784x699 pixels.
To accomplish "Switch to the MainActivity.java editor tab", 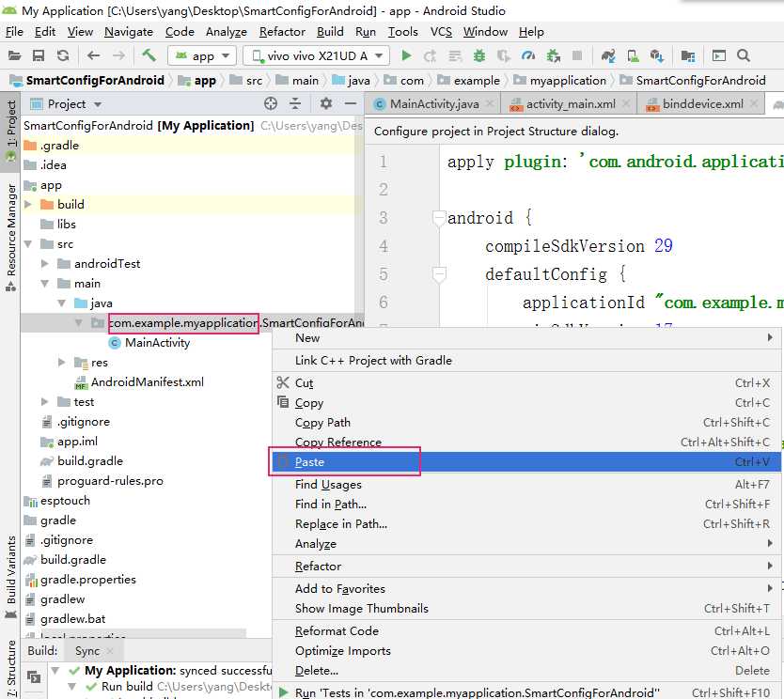I will coord(432,104).
